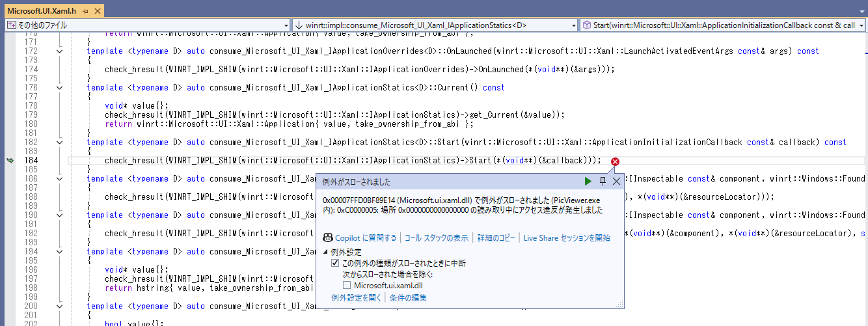Click line number 182 in the gutter

point(30,142)
